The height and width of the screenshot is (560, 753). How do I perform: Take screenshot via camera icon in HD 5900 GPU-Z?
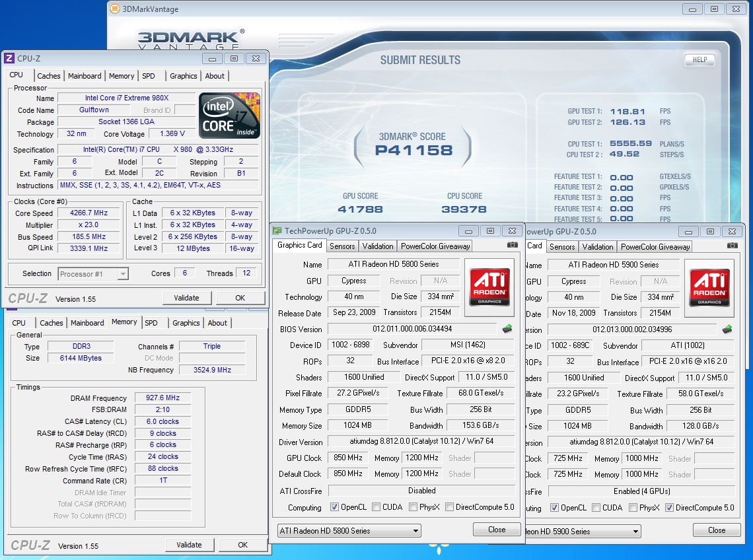pyautogui.click(x=733, y=246)
